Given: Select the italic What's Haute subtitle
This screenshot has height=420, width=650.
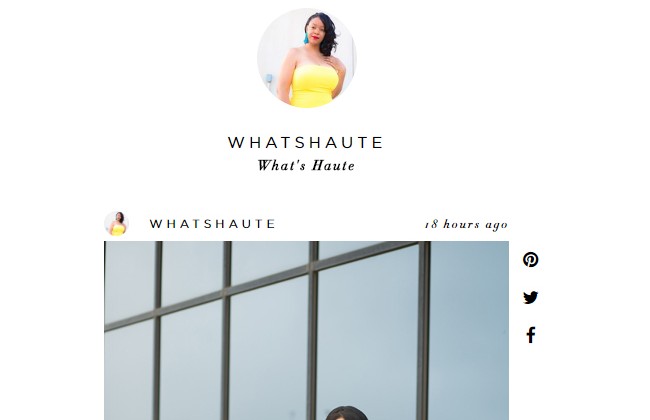Looking at the screenshot, I should click(306, 165).
